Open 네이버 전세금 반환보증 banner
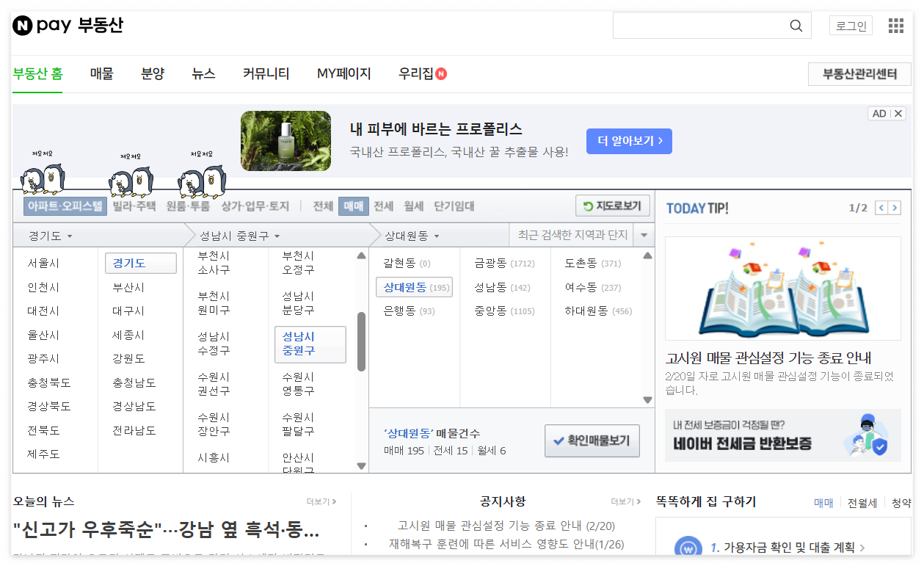The width and height of the screenshot is (924, 566). click(x=782, y=435)
